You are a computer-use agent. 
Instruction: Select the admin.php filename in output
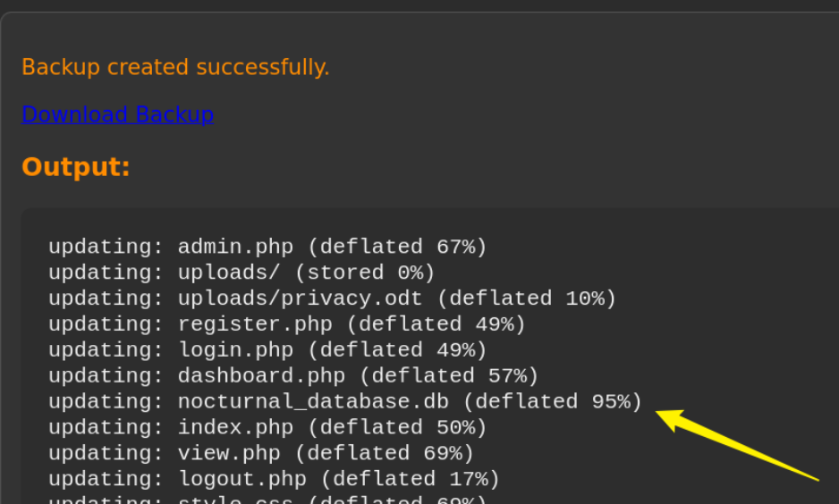click(235, 247)
